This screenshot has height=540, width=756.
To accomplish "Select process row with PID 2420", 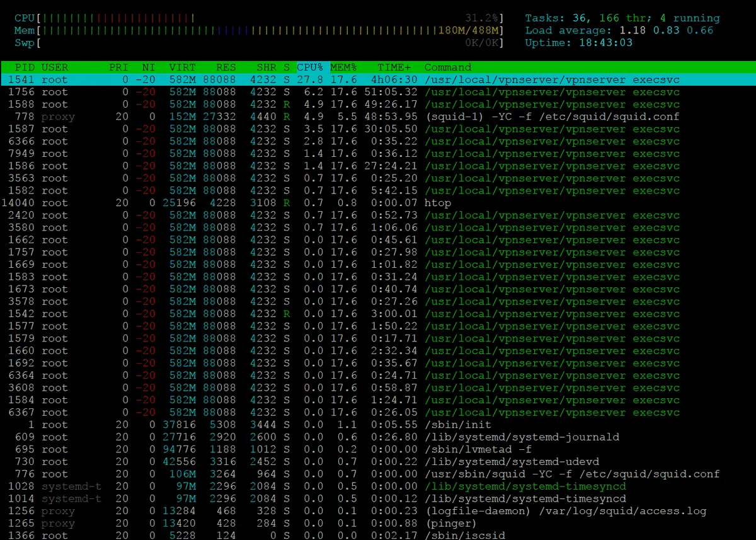I will (x=378, y=215).
